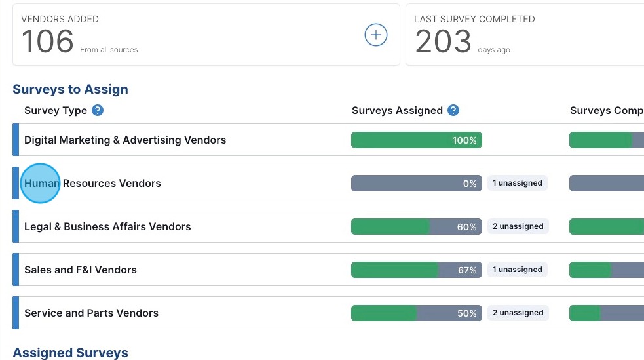Open Digital Marketing & Advertising Vendors survey
The image size is (644, 360).
pyautogui.click(x=125, y=140)
